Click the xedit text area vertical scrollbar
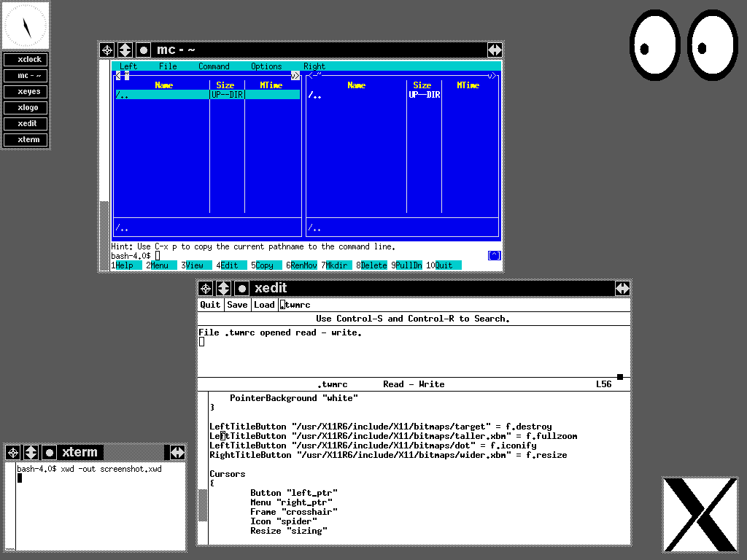This screenshot has width=747, height=560. click(x=203, y=467)
